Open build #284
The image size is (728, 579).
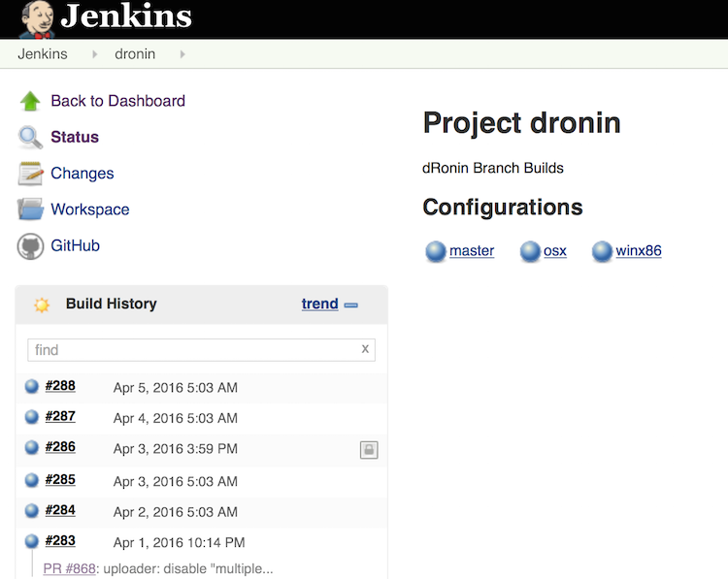tap(60, 511)
